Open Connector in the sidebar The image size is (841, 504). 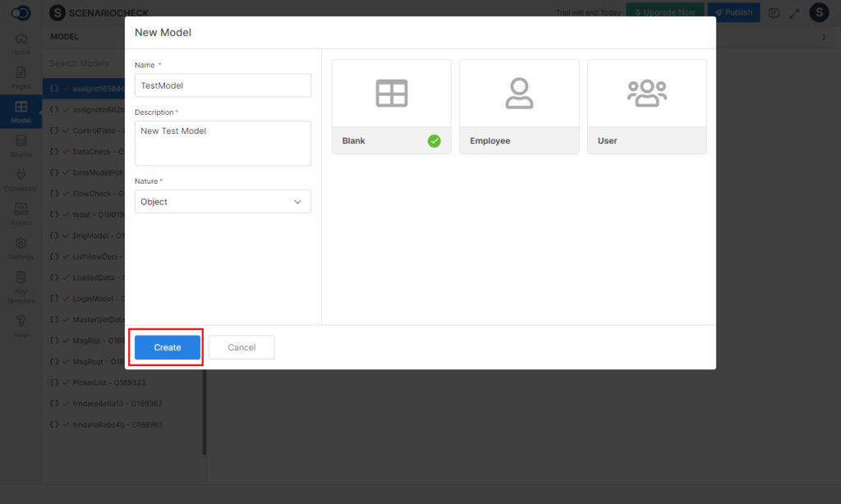[x=21, y=181]
